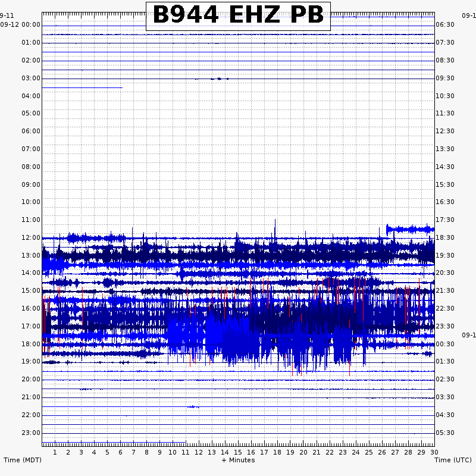The image size is (476, 476).
Task: Click the 20:30 UTC time label
Action: click(445, 273)
